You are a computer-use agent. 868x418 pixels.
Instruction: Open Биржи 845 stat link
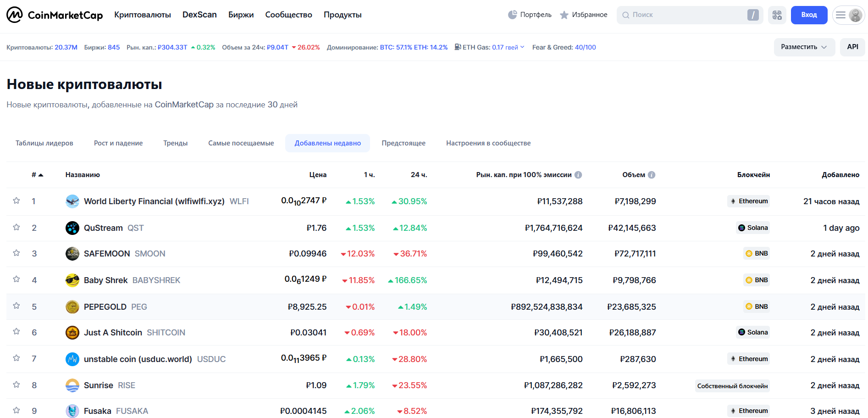(x=114, y=47)
